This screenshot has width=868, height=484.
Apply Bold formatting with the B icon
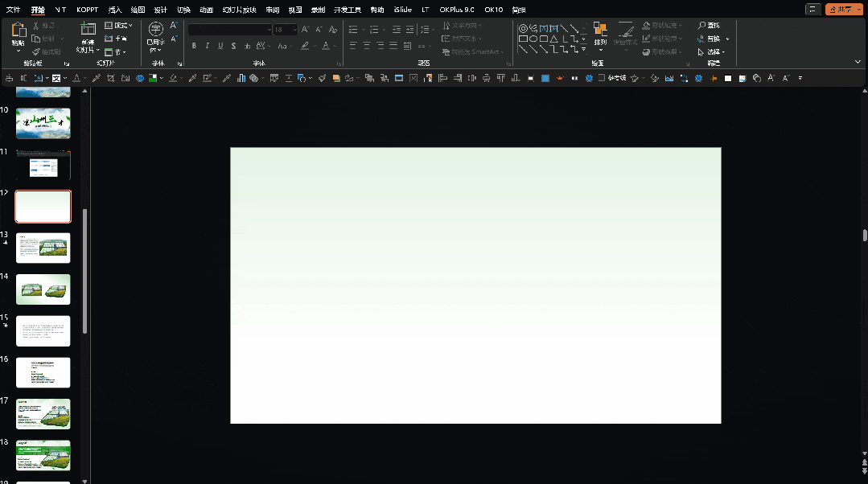click(194, 46)
